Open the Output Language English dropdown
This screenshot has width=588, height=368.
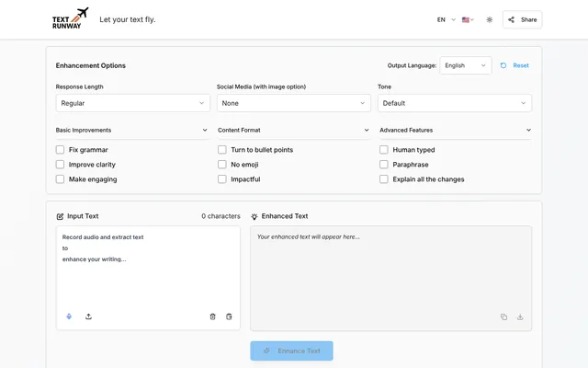click(466, 65)
